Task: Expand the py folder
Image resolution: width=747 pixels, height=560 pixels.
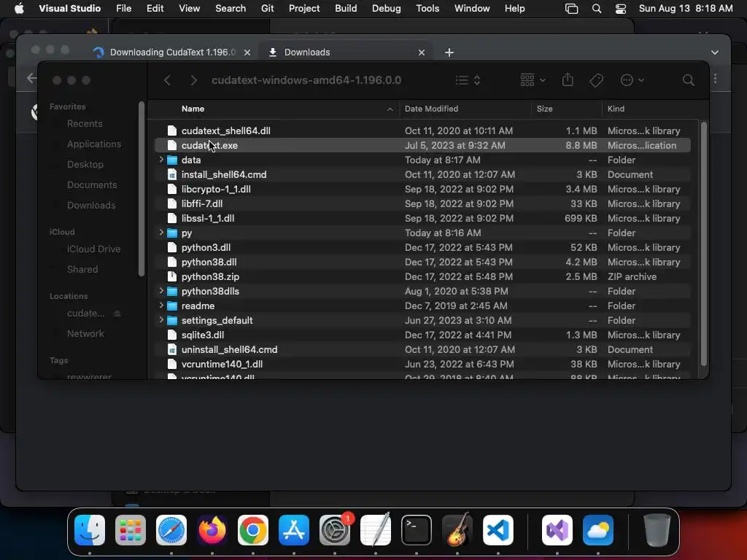Action: [x=161, y=233]
